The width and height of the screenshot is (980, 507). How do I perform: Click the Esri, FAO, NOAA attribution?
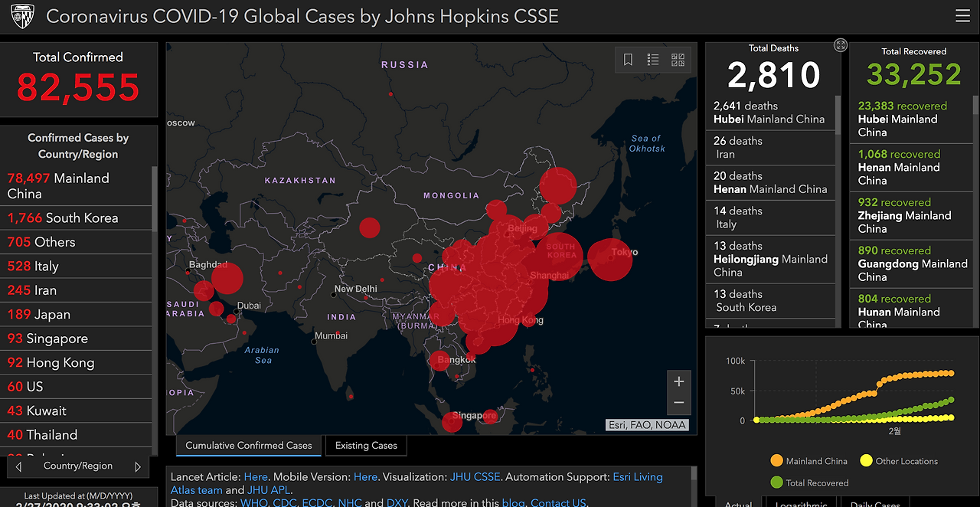click(x=647, y=425)
